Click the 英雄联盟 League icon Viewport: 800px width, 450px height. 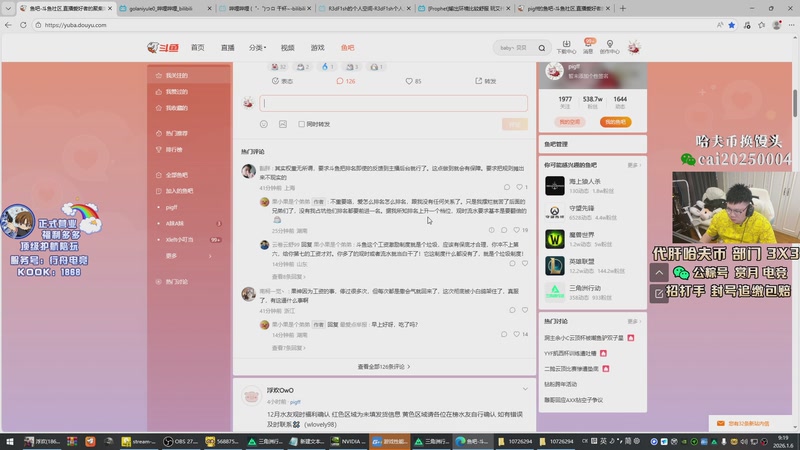click(555, 265)
